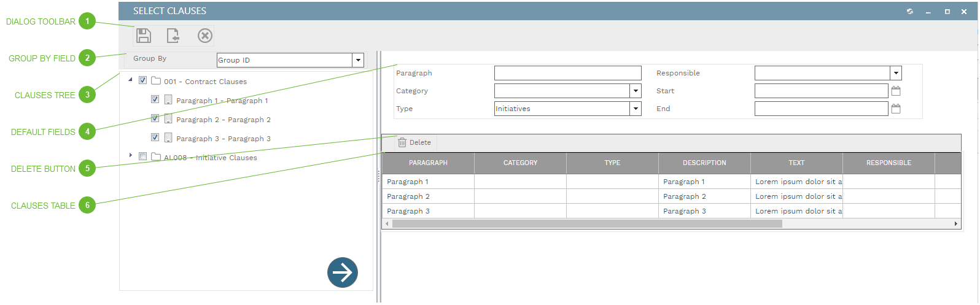The height and width of the screenshot is (305, 980).
Task: Sort by DESCRIPTION column header
Action: tap(704, 163)
